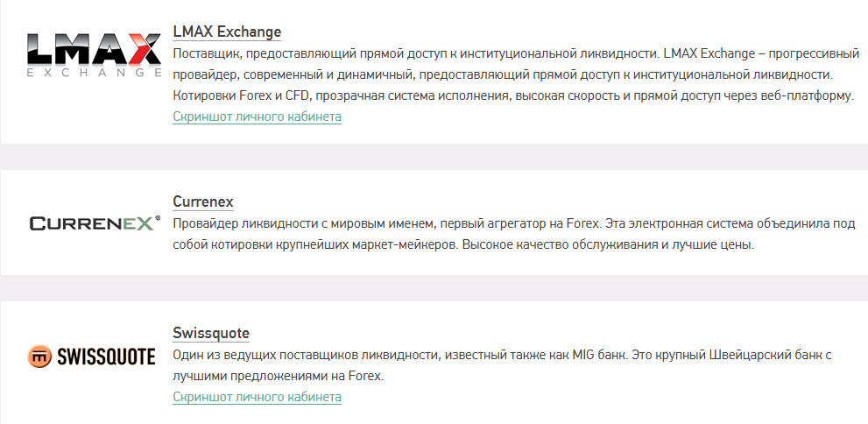Click the Swissquote MIG bank description text
This screenshot has width=868, height=424.
(x=502, y=366)
